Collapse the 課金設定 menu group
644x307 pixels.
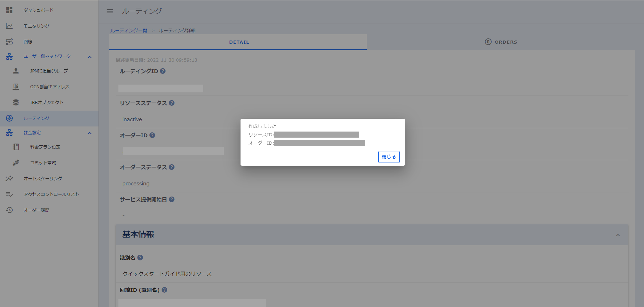pyautogui.click(x=89, y=133)
